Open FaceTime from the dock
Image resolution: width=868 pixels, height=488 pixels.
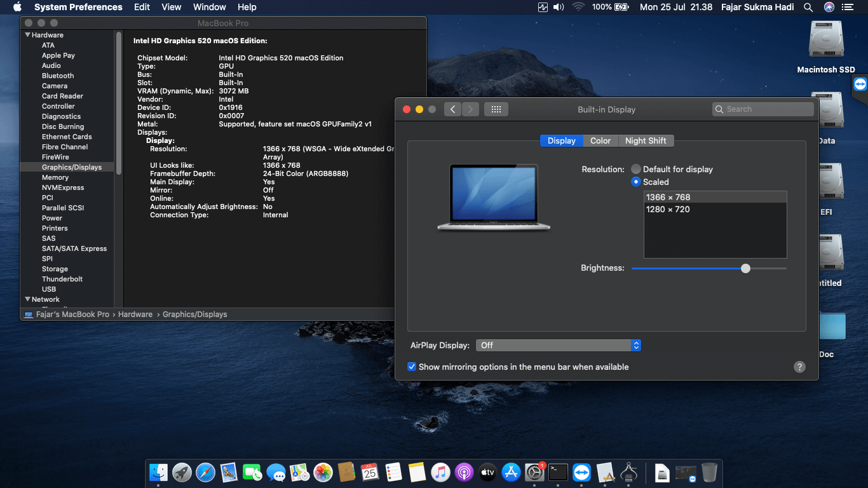click(252, 472)
